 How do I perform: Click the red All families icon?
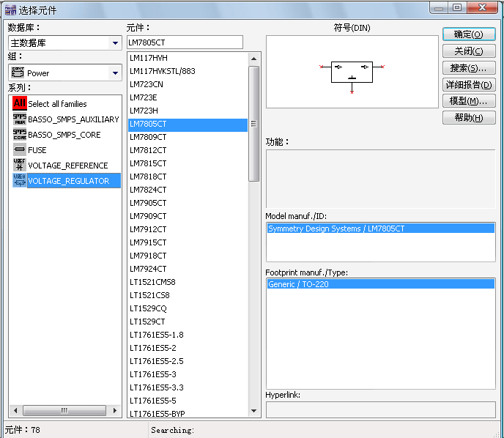[x=19, y=104]
